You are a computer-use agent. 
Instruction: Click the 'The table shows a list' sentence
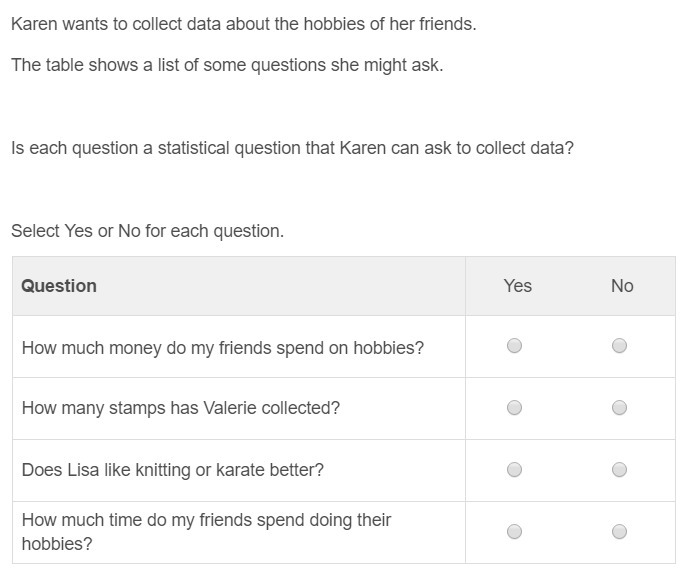[x=226, y=65]
